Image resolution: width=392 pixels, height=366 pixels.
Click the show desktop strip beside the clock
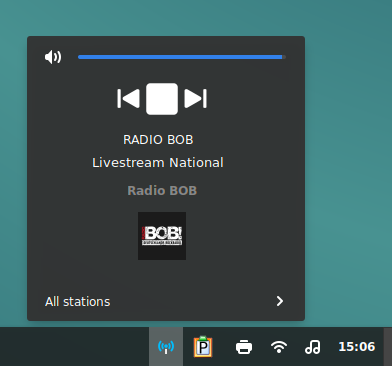click(388, 347)
